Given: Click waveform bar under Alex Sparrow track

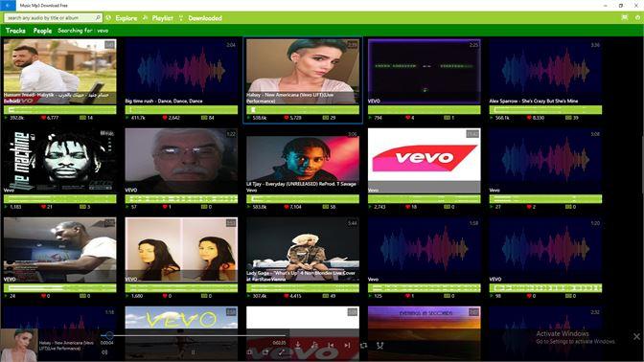Looking at the screenshot, I should [x=545, y=109].
